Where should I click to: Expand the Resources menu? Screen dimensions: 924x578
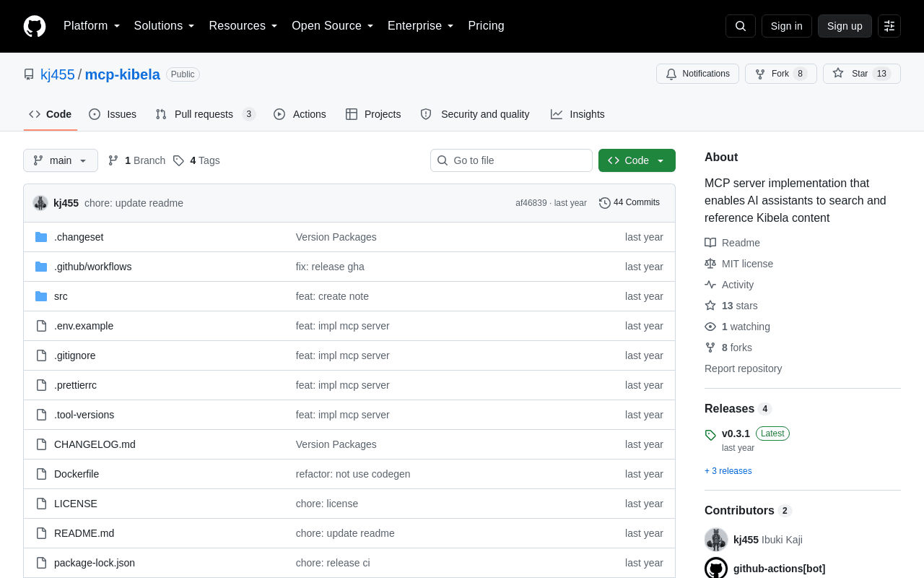point(243,26)
